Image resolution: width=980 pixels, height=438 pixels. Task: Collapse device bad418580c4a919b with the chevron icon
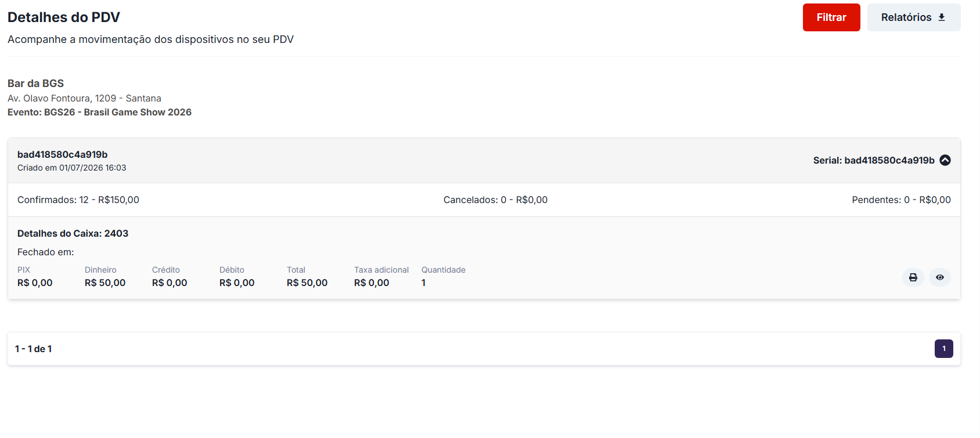click(x=945, y=160)
